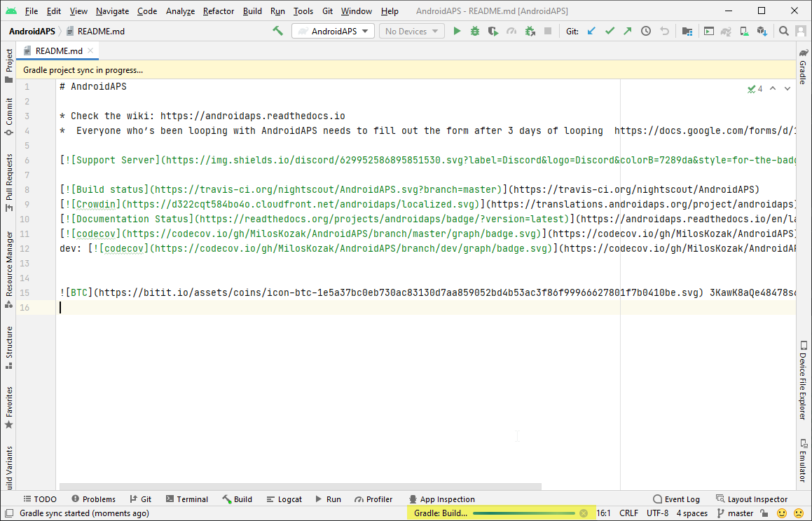Viewport: 812px width, 521px height.
Task: Close the README.md tab
Action: 90,50
